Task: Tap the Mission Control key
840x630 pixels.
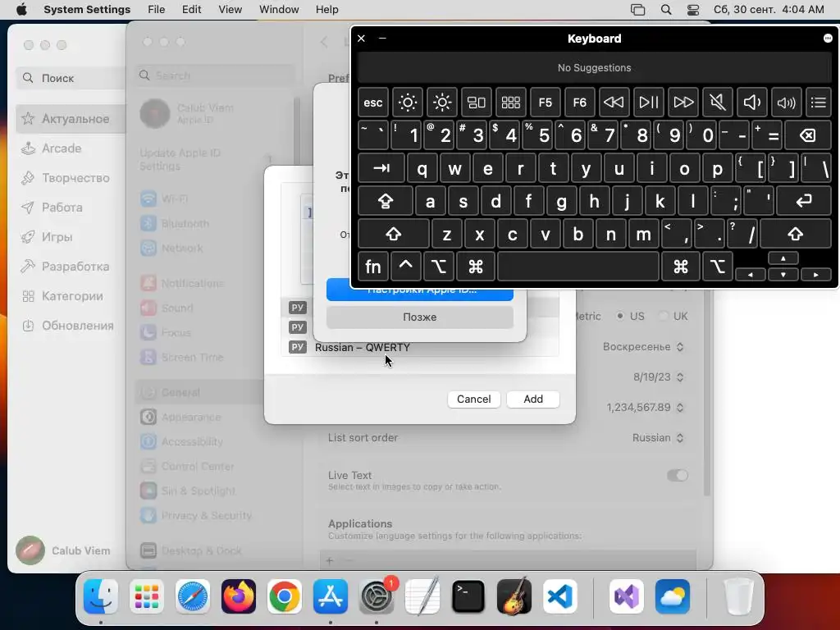Action: [x=477, y=103]
